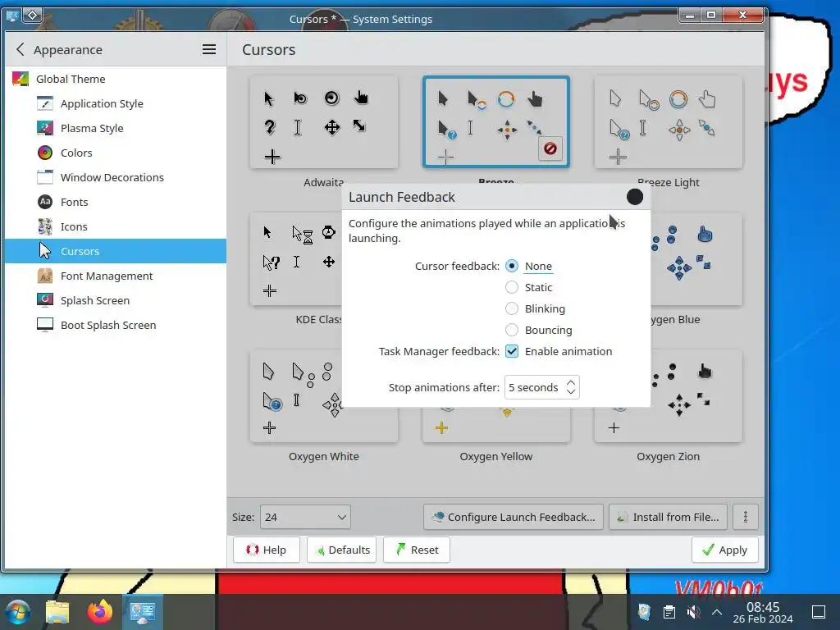Select the Breeze cursor theme

495,122
